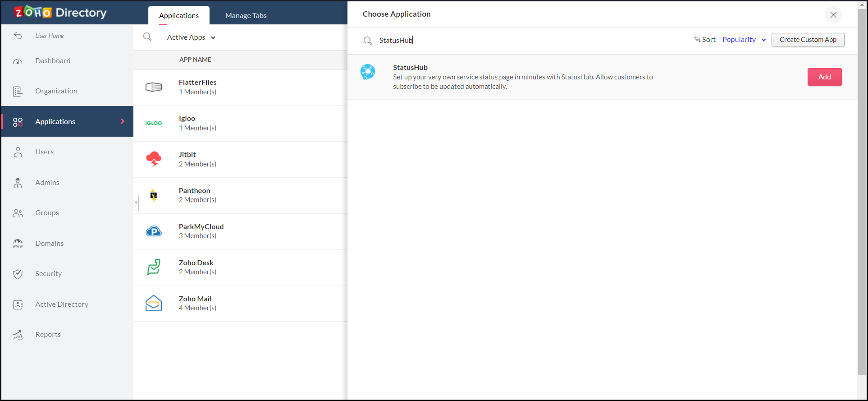Click the search icon beside Active Apps
This screenshot has height=401, width=868.
[147, 37]
